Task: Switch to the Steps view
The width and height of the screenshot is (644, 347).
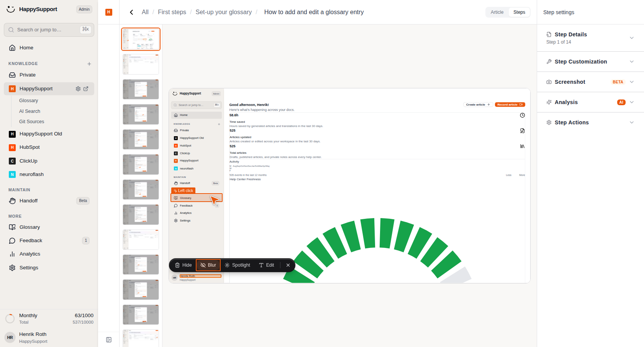Action: (x=519, y=12)
